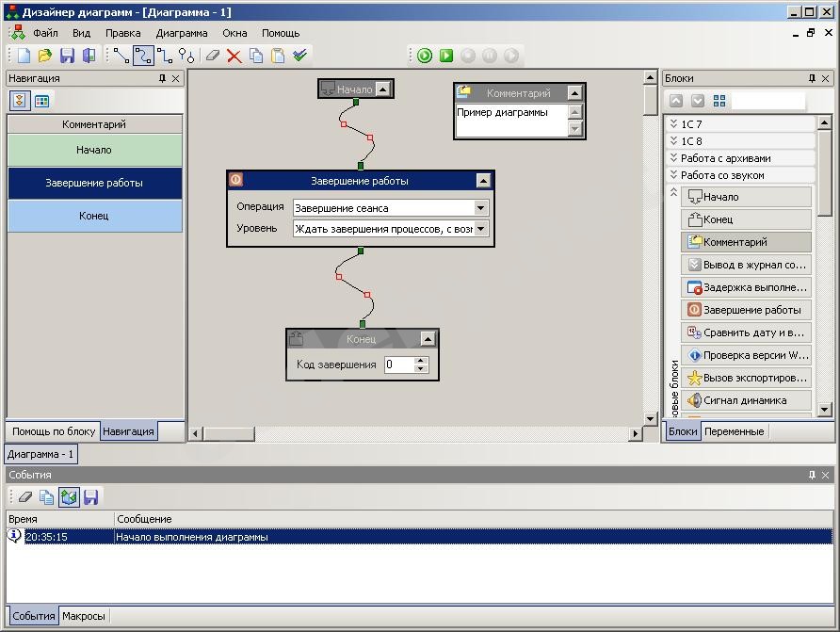Viewport: 840px width, 632px height.
Task: Toggle auto-scroll button in Events toolbar
Action: click(69, 496)
